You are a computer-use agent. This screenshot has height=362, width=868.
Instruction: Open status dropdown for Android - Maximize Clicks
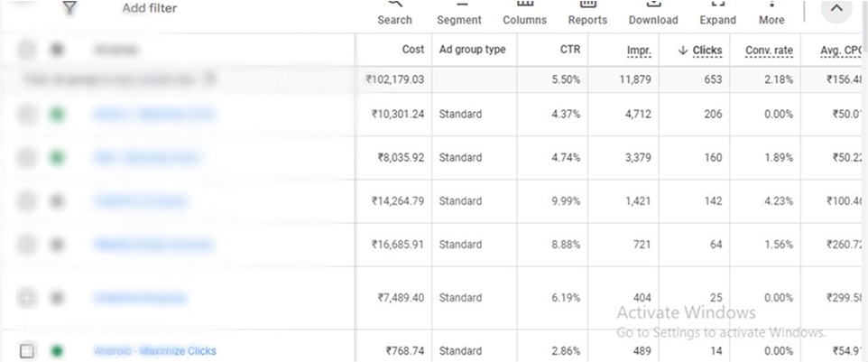click(x=58, y=351)
